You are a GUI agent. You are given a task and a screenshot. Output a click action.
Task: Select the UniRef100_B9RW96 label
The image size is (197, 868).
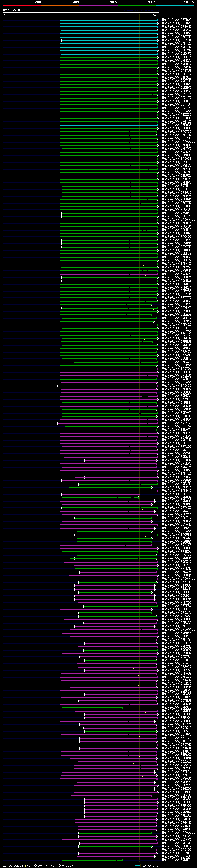177,128
